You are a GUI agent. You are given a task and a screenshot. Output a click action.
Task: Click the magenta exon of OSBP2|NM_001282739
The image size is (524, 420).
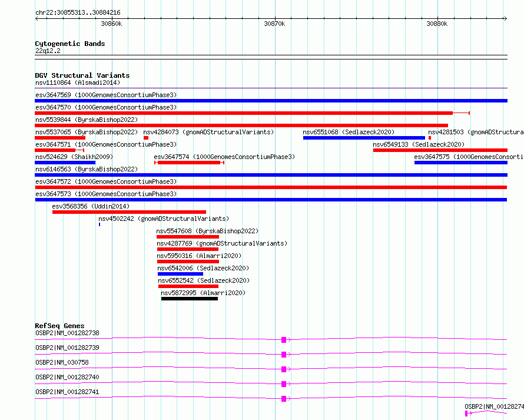tap(284, 355)
